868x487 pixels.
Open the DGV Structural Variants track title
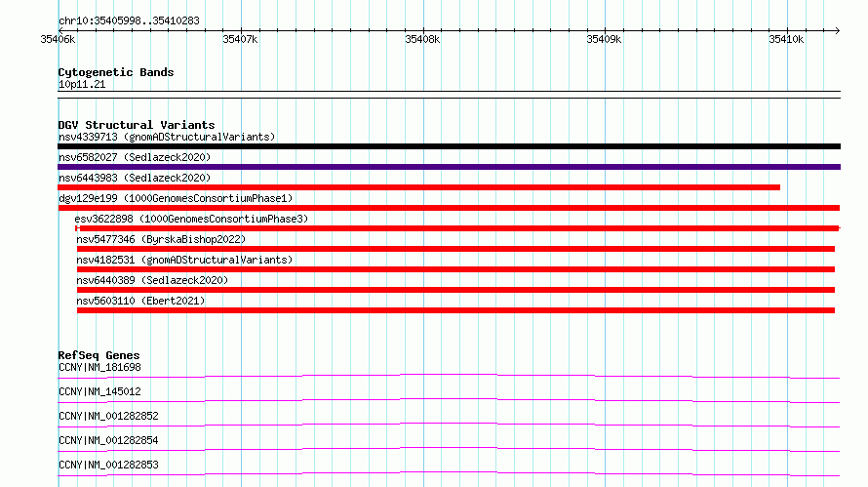tap(137, 125)
